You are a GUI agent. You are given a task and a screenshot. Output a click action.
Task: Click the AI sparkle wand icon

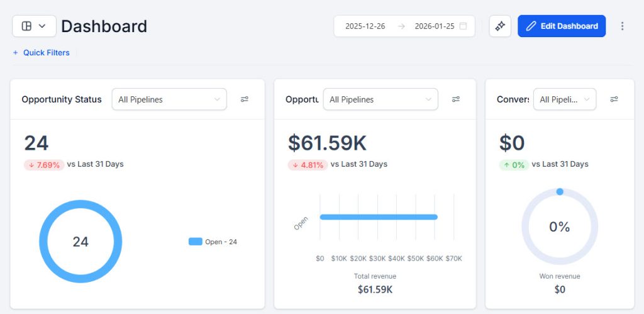point(500,26)
